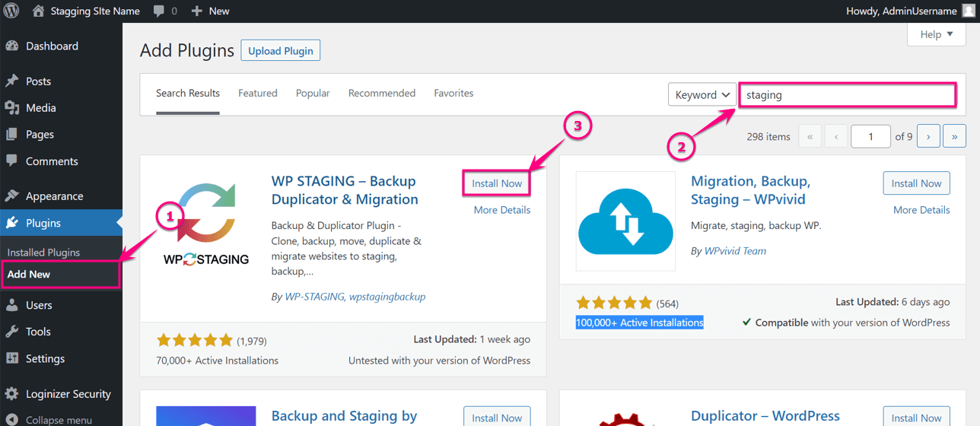
Task: Click the plus New icon in admin bar
Action: point(197,11)
